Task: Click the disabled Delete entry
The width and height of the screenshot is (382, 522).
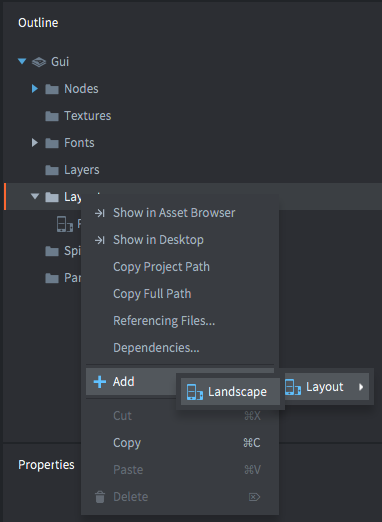Action: (180, 497)
